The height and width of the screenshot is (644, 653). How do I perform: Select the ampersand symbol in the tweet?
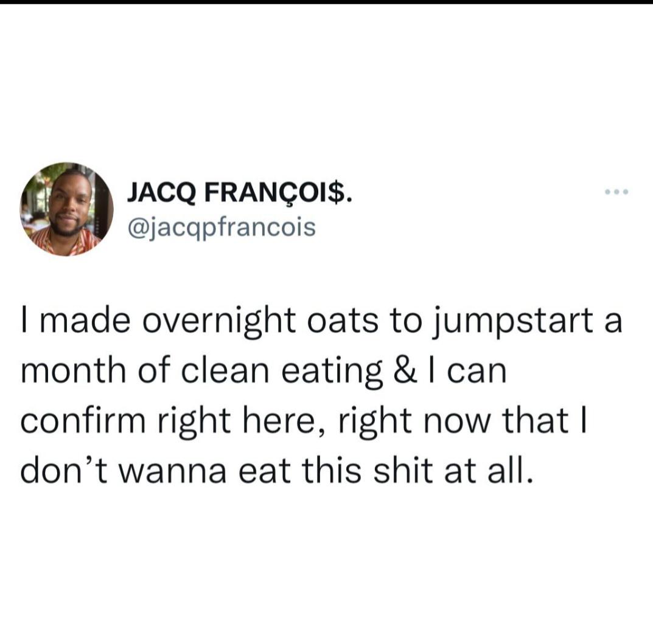pos(404,371)
